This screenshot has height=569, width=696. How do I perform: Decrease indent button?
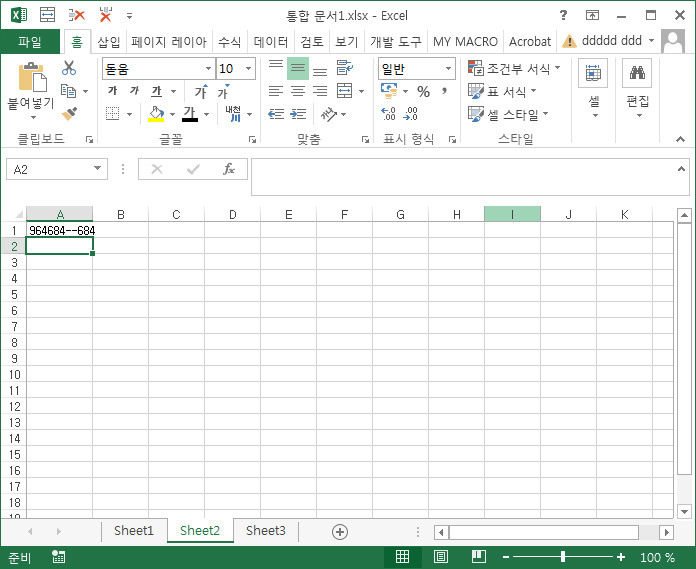[276, 114]
